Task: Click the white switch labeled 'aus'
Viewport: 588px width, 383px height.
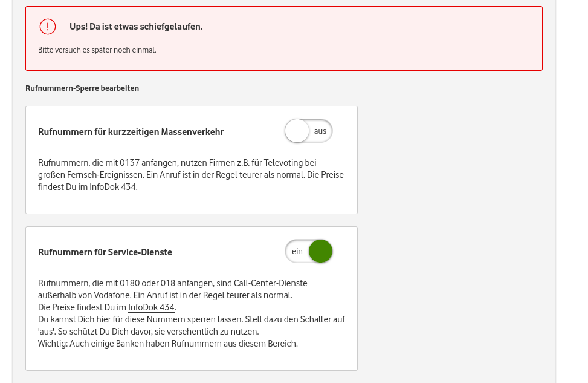Action: click(x=297, y=131)
